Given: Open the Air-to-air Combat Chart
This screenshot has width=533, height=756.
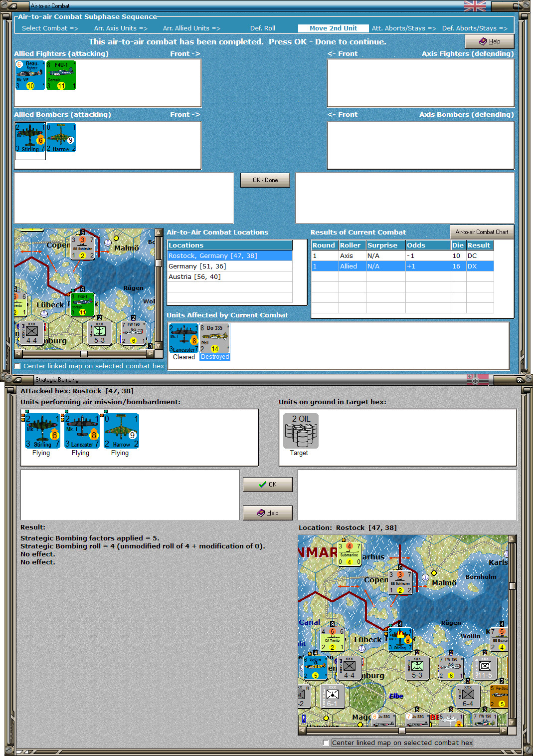Looking at the screenshot, I should coord(482,232).
